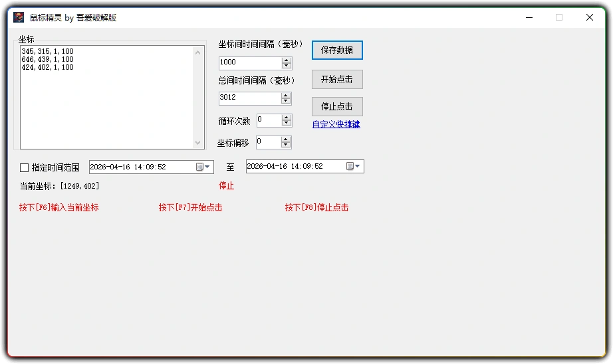613x364 pixels.
Task: Select coordinate row 424, 402, 1, 100
Action: click(x=48, y=67)
